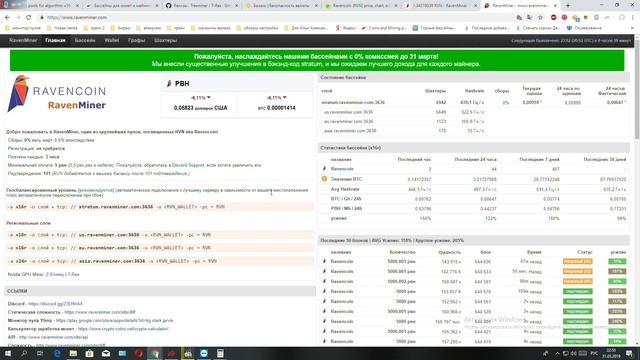This screenshot has height=360, width=640.
Task: Click the asia.ravenminer.com:3636 command line
Action: coord(160,261)
